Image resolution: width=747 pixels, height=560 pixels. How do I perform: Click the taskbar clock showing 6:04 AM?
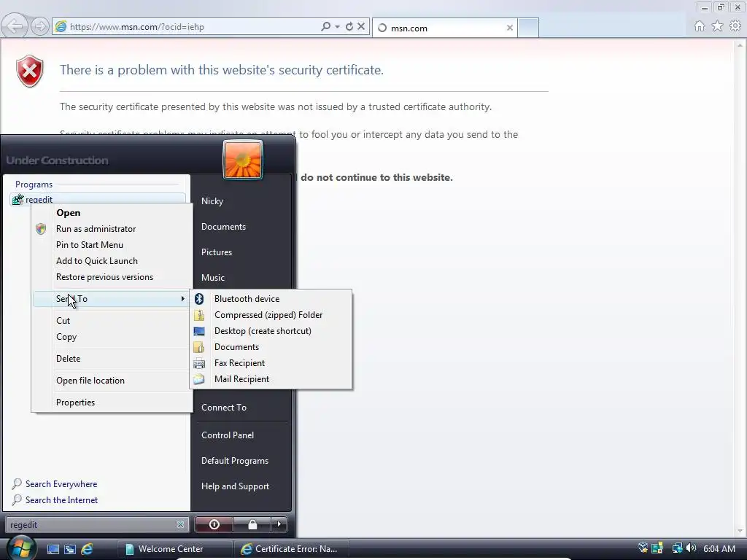click(x=719, y=549)
